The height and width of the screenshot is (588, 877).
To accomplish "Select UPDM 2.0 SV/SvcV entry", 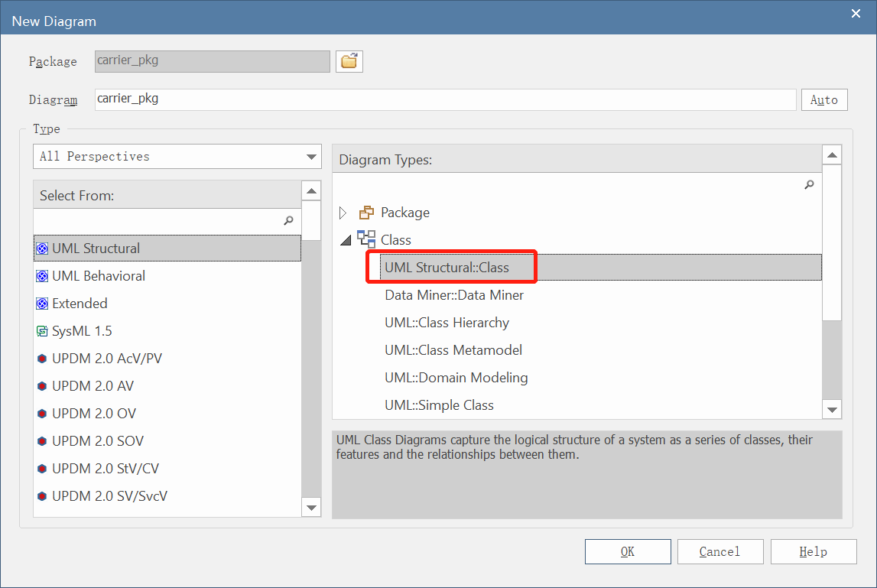I will 167,495.
